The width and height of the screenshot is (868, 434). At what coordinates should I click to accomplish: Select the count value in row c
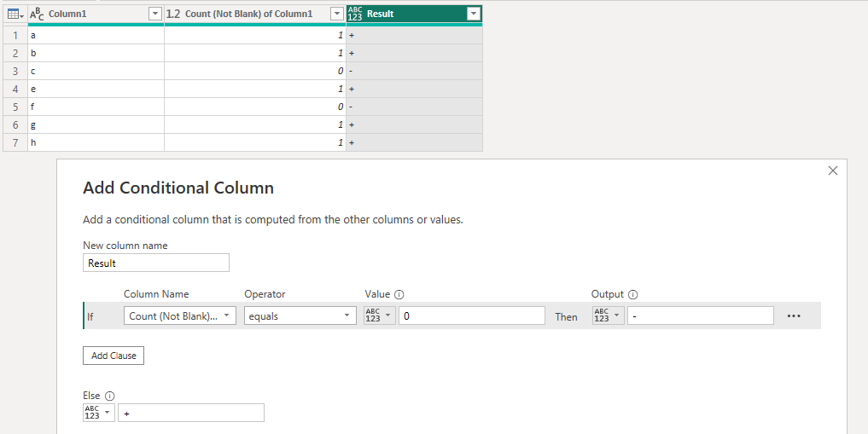click(x=254, y=71)
